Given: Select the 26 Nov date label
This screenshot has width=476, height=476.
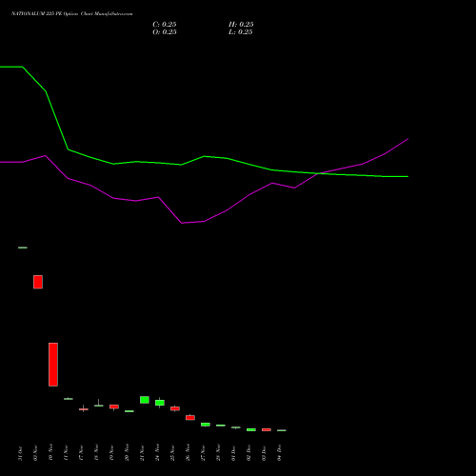Looking at the screenshot, I should (x=188, y=453).
